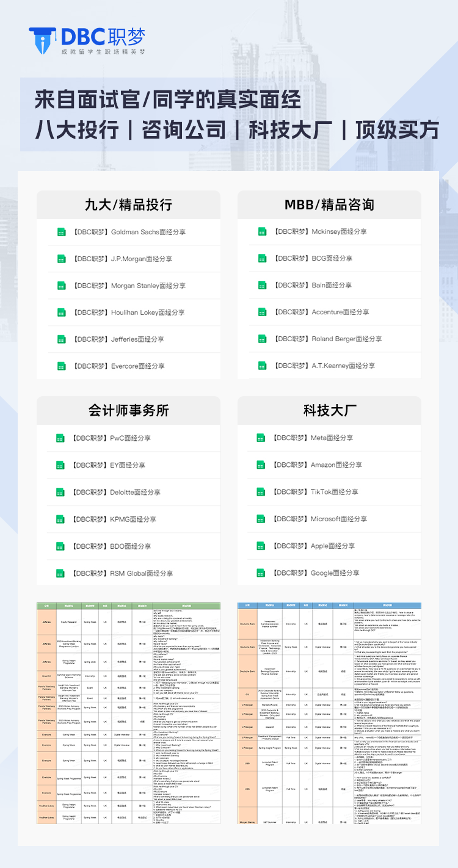The image size is (458, 868).
Task: Click the sheet icon beside Meta面经分享
Action: [x=262, y=438]
